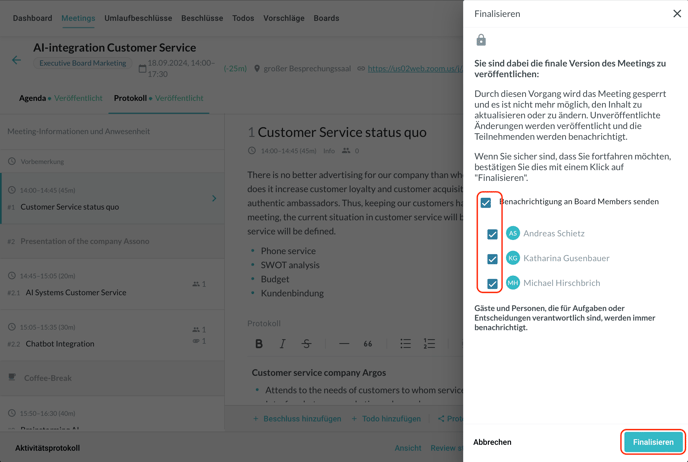Toggle bold in the Protokoll editor
The image size is (688, 462).
[x=259, y=344]
